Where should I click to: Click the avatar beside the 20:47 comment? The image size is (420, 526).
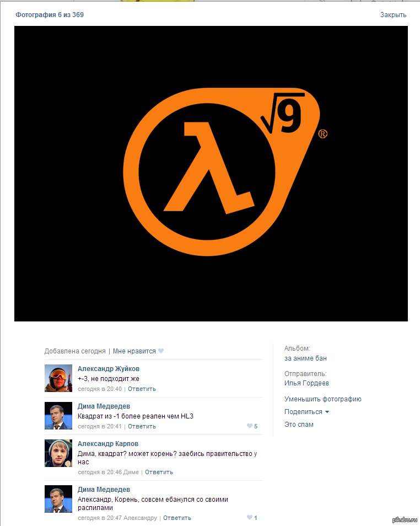(x=58, y=499)
